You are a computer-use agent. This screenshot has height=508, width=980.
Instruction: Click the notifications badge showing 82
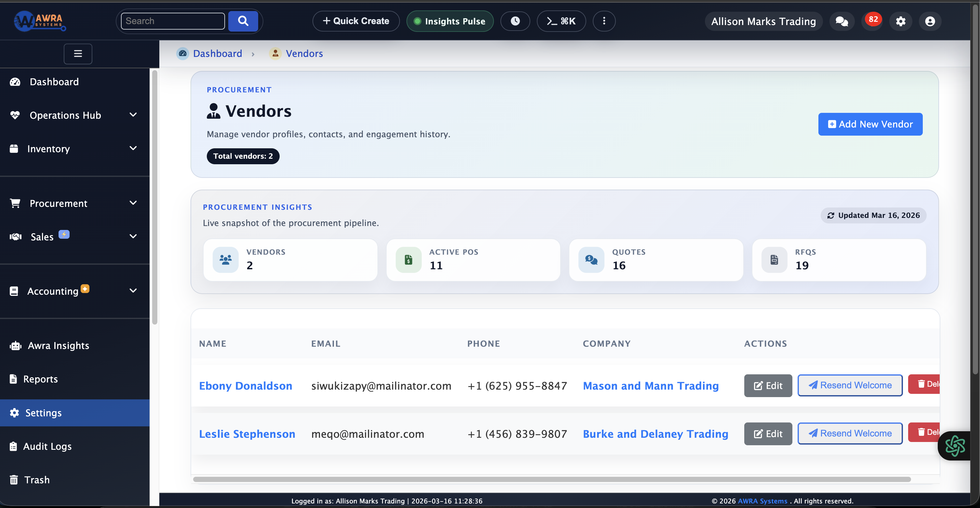click(x=872, y=20)
